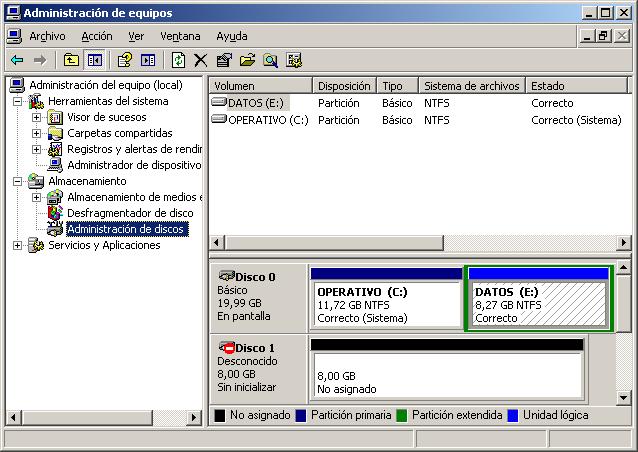Image resolution: width=638 pixels, height=452 pixels.
Task: Click the Up one level folder icon
Action: click(71, 60)
